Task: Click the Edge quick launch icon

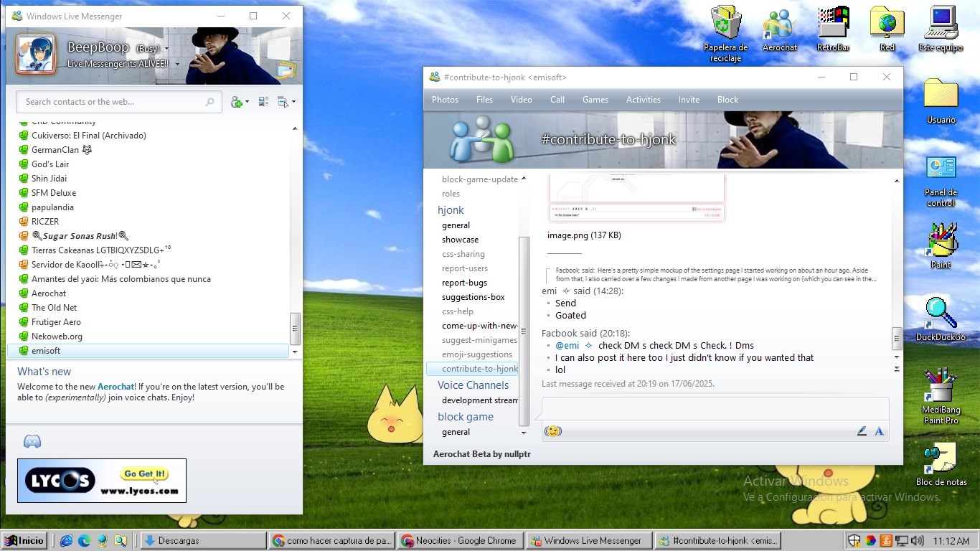Action: pos(85,540)
